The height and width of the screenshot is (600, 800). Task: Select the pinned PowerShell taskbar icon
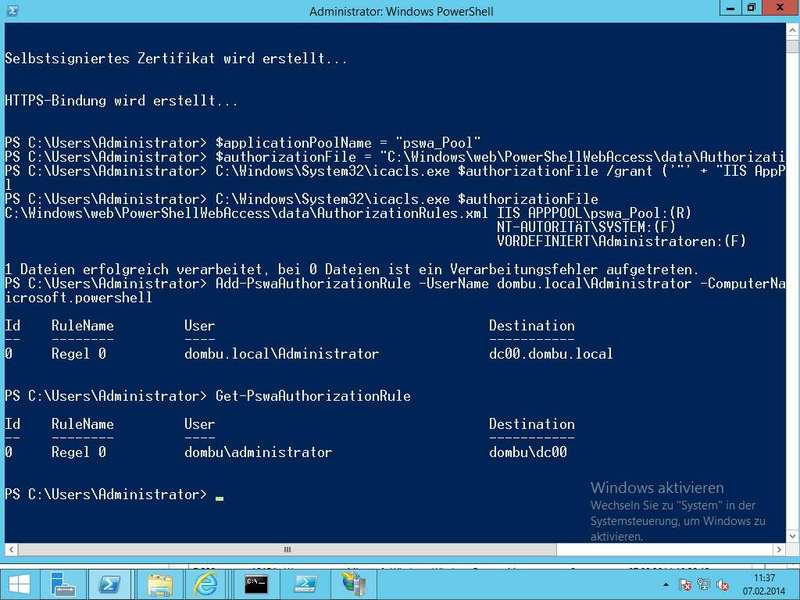click(x=109, y=584)
